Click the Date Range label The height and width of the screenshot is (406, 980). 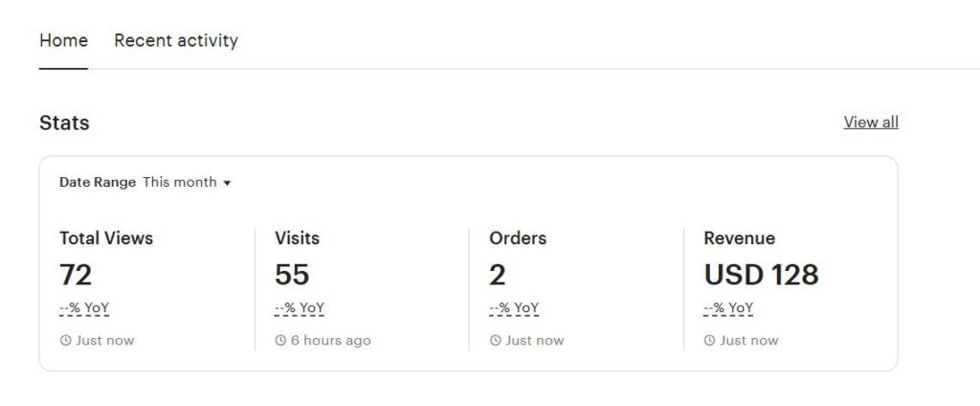98,182
